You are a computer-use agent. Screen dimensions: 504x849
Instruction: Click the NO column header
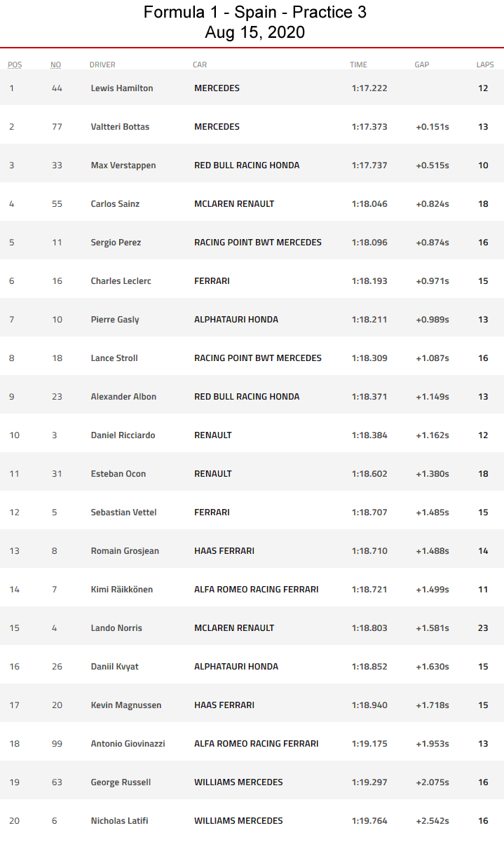click(55, 64)
